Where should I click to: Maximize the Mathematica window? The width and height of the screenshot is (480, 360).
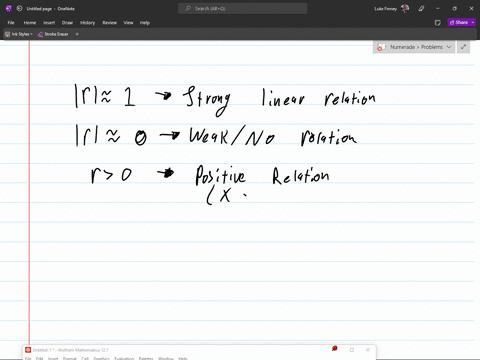coord(352,350)
